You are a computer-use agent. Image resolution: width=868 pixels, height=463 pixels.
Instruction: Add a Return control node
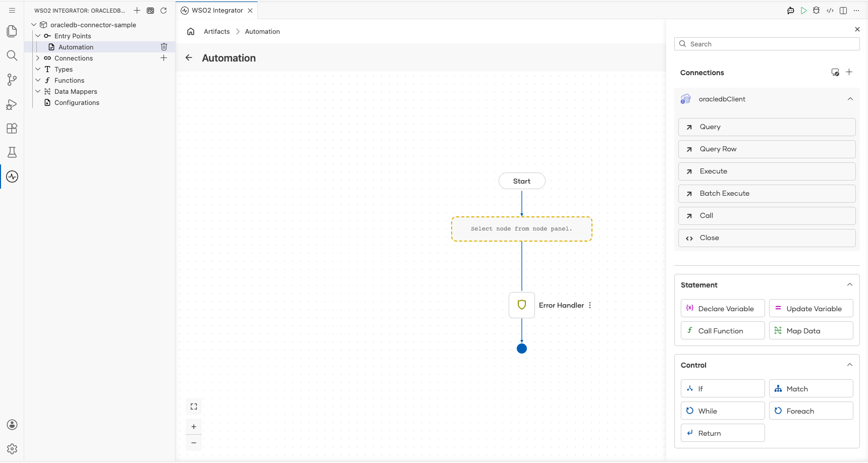point(723,433)
